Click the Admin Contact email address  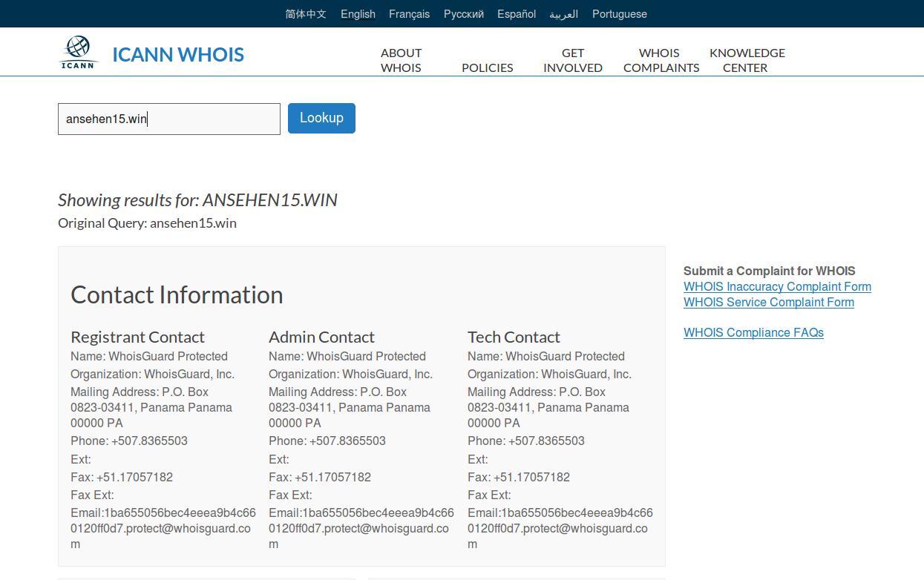(x=361, y=528)
